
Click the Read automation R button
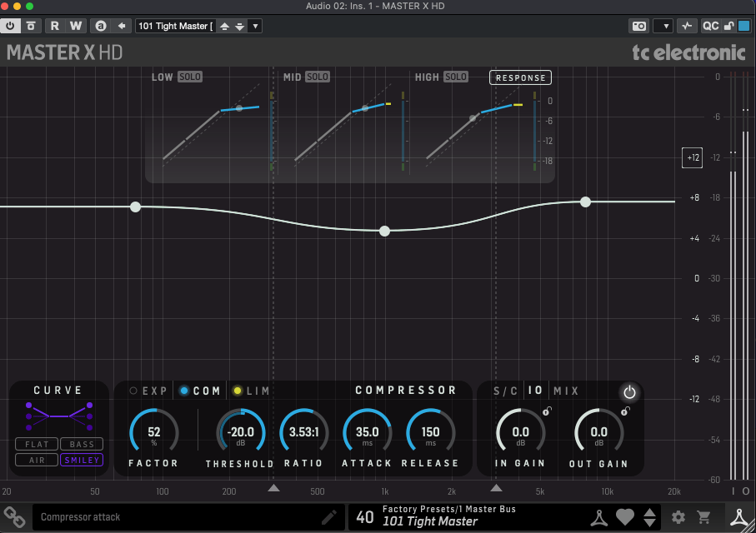pos(55,26)
